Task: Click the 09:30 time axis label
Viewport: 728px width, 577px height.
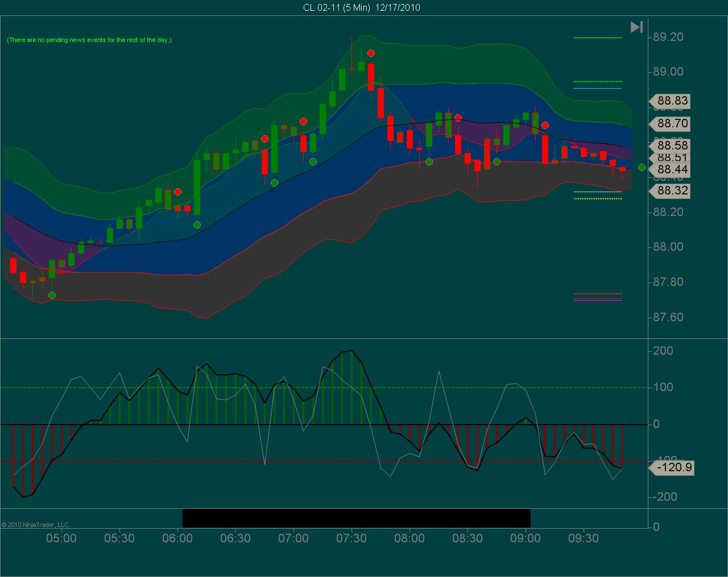Action: (x=584, y=538)
